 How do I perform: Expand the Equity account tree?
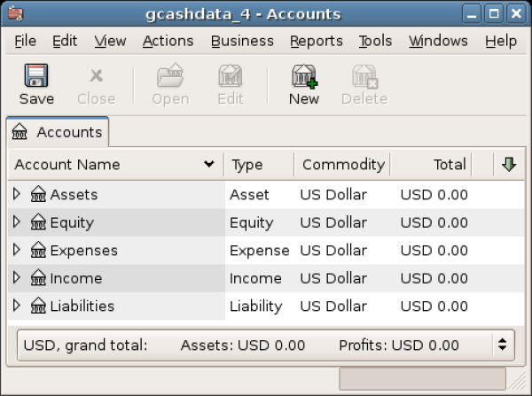[17, 222]
